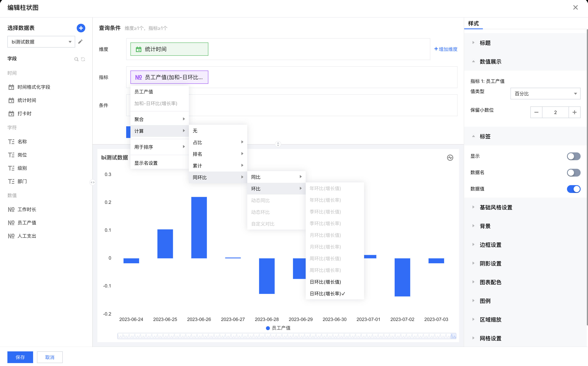This screenshot has height=366, width=588.
Task: Open the bi测试数据 data table dropdown
Action: [41, 42]
